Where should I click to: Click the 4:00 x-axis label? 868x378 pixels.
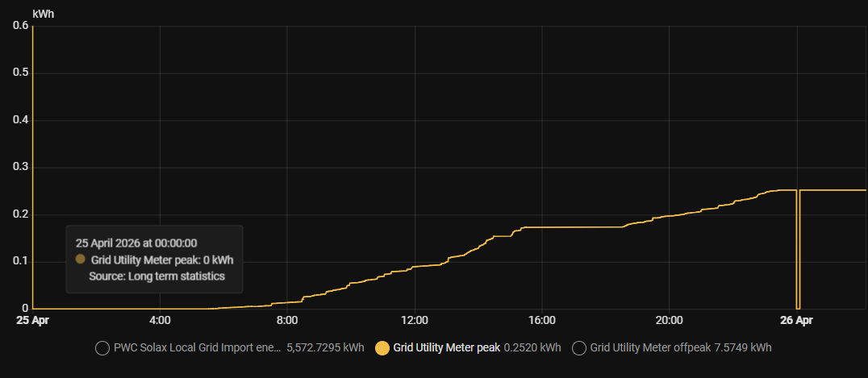(x=160, y=320)
